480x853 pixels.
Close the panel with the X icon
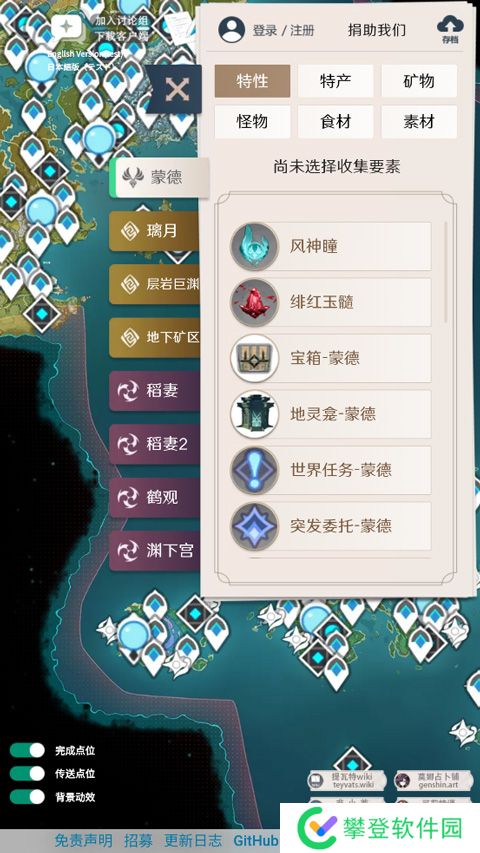click(177, 89)
